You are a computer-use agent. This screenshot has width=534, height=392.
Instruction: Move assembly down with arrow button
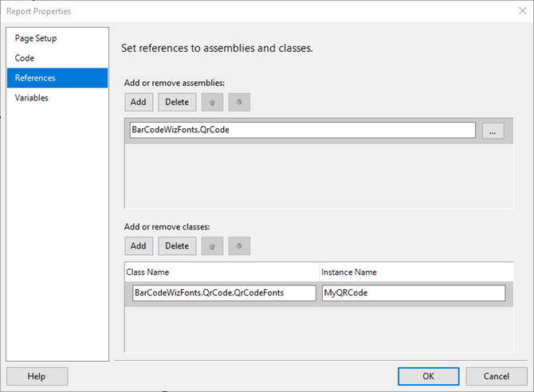239,102
